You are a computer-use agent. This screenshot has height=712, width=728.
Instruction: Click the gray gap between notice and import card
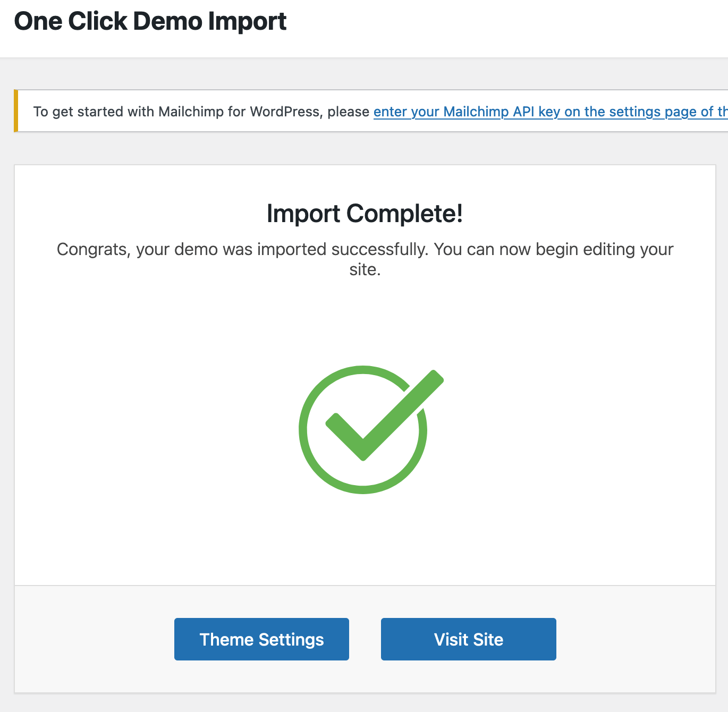click(x=365, y=148)
